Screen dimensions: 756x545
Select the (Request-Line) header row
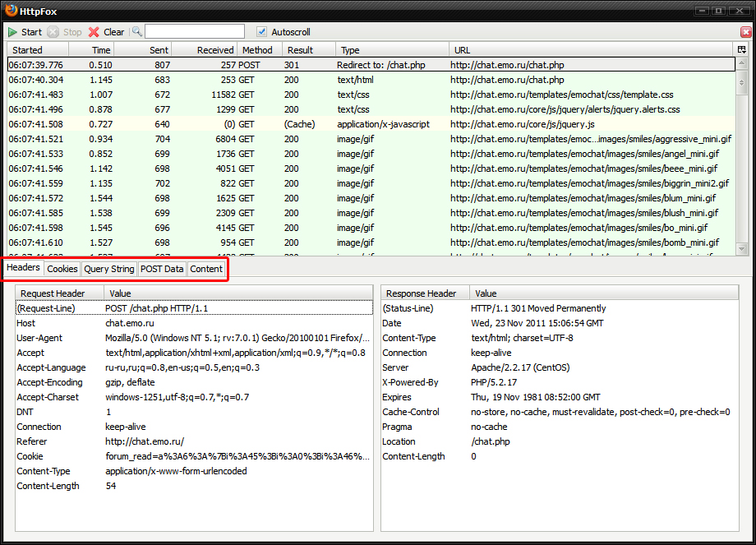(194, 308)
